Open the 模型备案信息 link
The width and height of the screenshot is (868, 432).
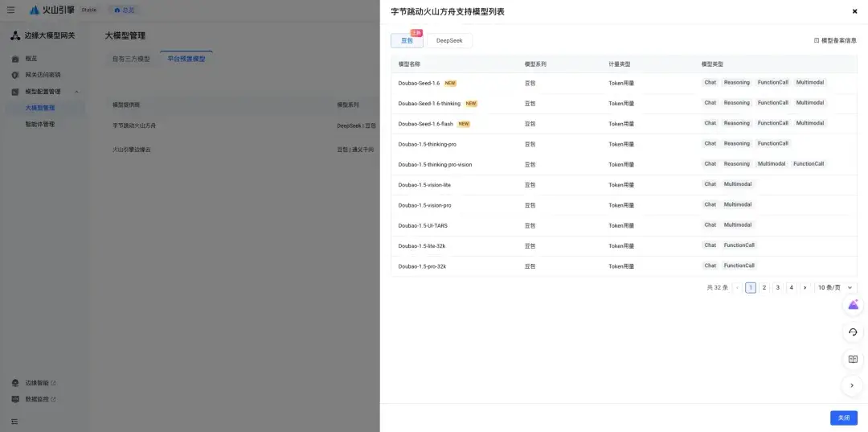point(835,40)
